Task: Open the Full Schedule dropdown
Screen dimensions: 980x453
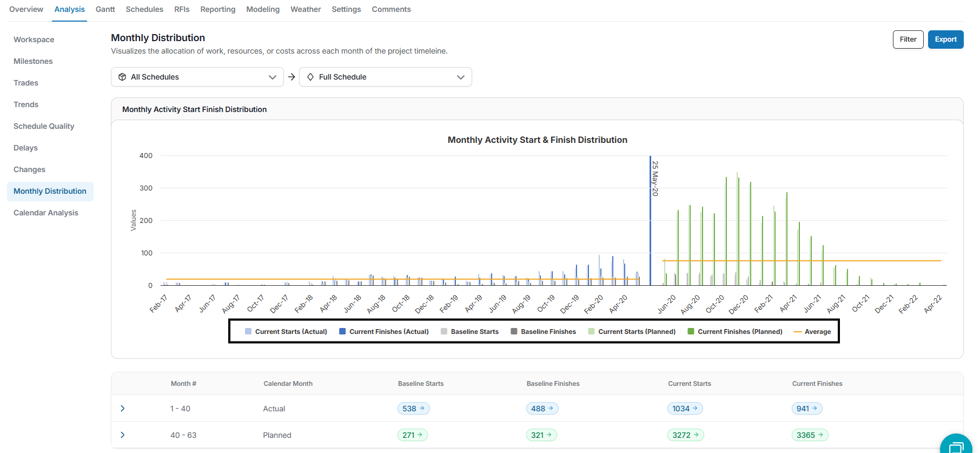Action: [x=386, y=77]
